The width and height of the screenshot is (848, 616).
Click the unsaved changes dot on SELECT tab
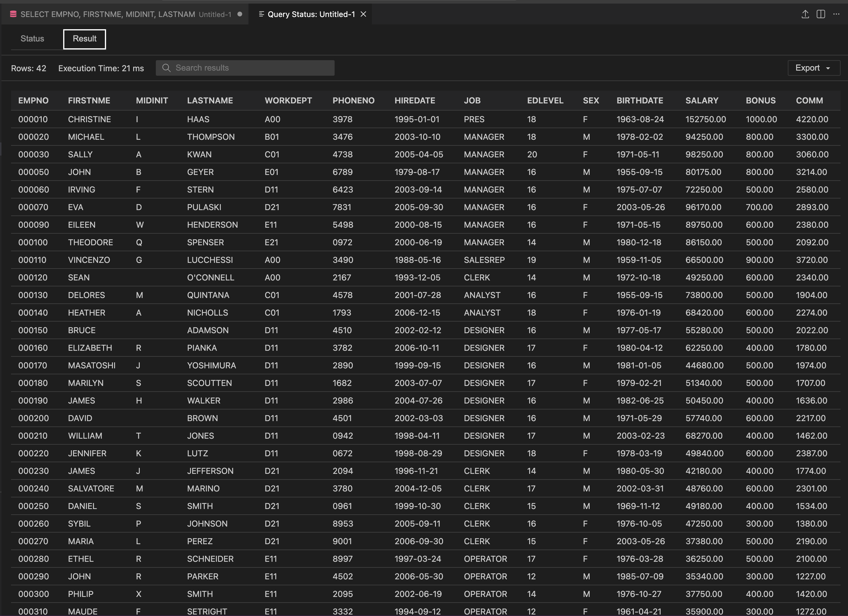[x=239, y=15]
